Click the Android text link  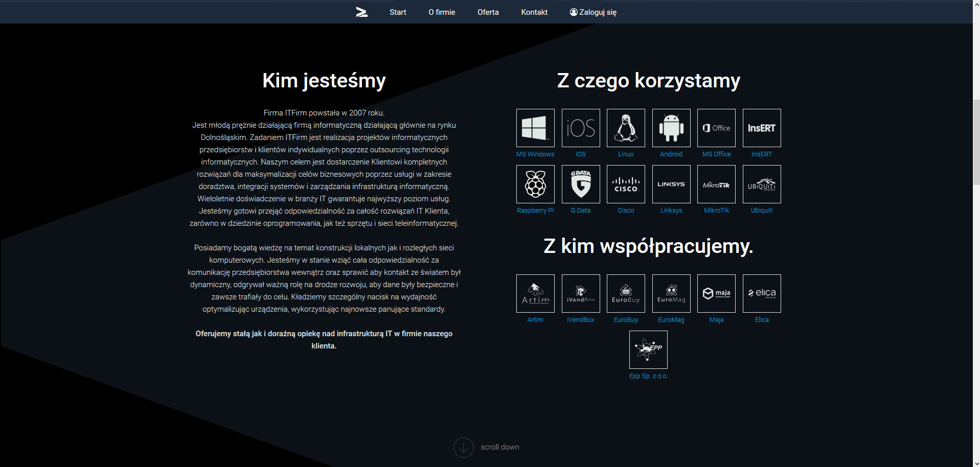point(671,154)
